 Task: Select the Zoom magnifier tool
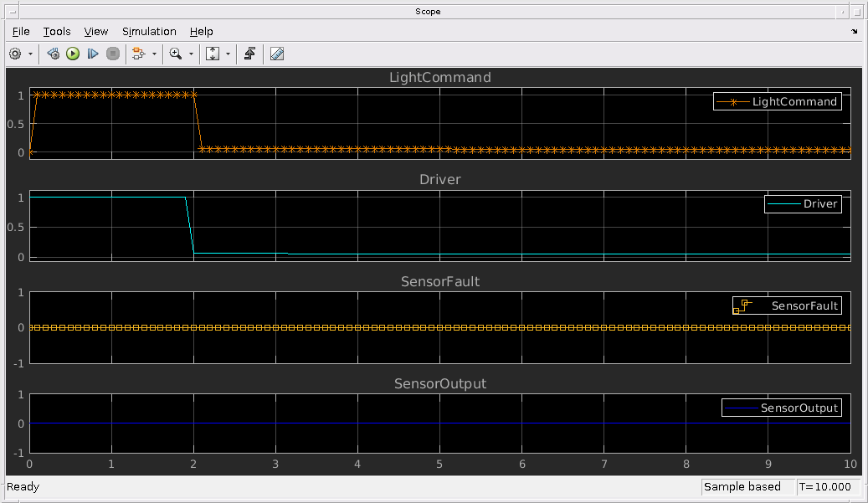click(x=176, y=54)
